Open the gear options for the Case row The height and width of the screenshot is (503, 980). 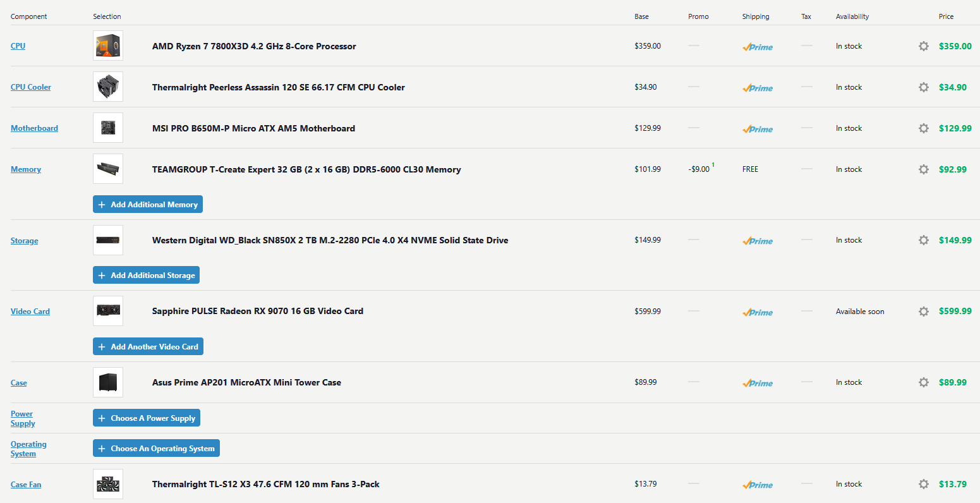(x=924, y=382)
